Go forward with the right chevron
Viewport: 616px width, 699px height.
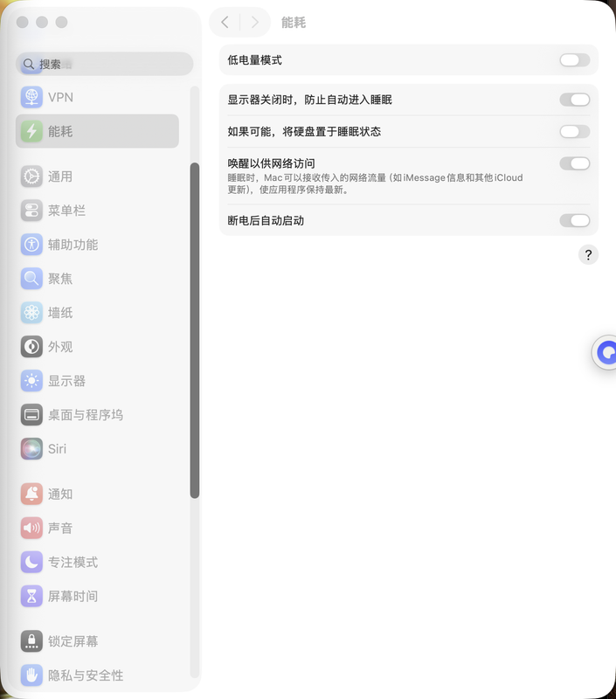[255, 22]
